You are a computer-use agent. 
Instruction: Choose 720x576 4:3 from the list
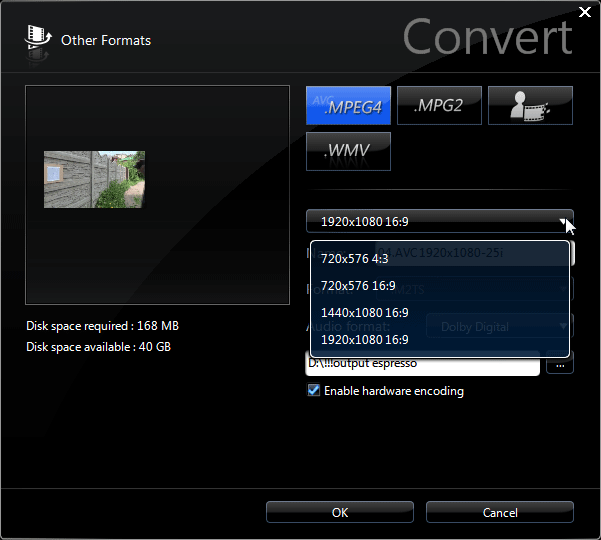(x=440, y=259)
